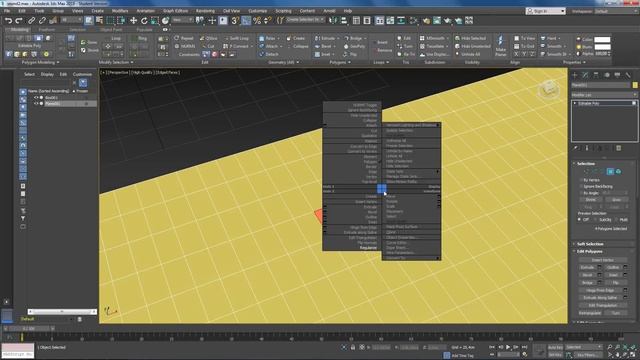Select Element sub-object level in Selection rollout
This screenshot has height=360, width=640.
click(x=618, y=171)
